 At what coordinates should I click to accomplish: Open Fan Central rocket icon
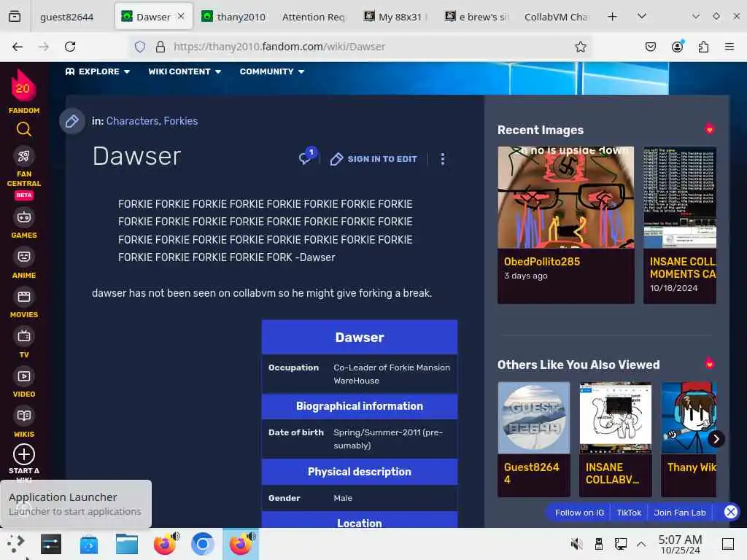[24, 156]
